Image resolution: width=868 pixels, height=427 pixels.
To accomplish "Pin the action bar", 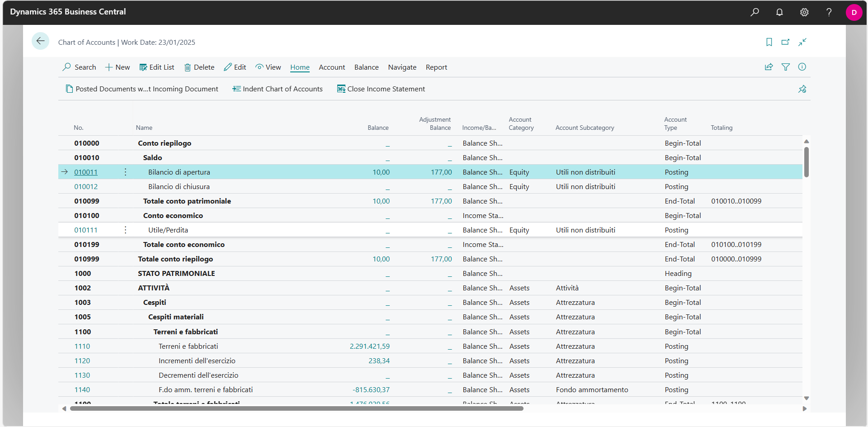I will point(802,89).
